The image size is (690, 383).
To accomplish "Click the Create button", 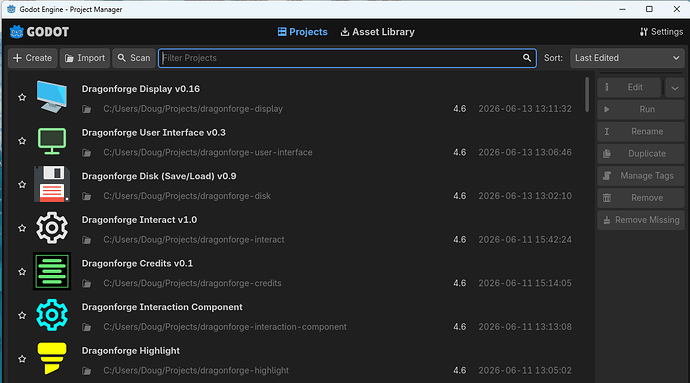I will point(33,58).
